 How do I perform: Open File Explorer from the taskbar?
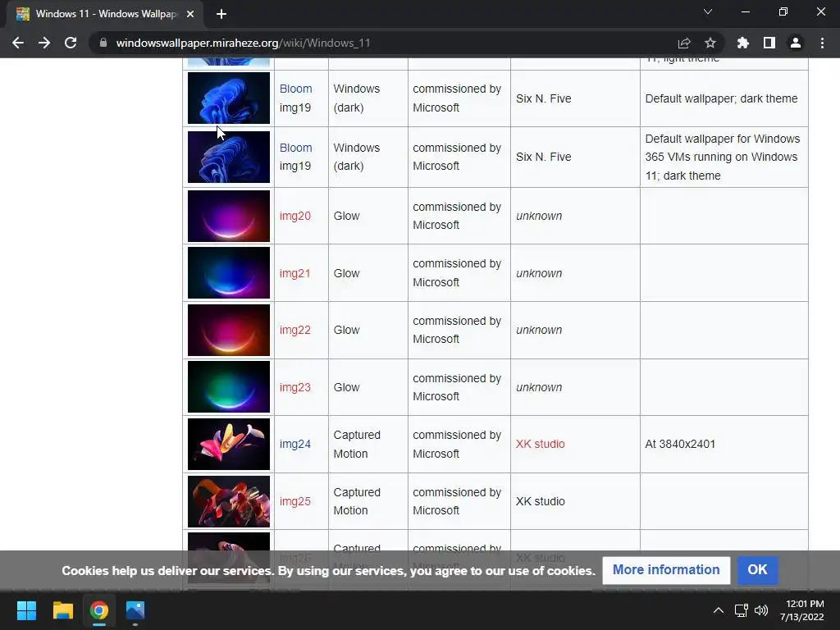click(62, 610)
